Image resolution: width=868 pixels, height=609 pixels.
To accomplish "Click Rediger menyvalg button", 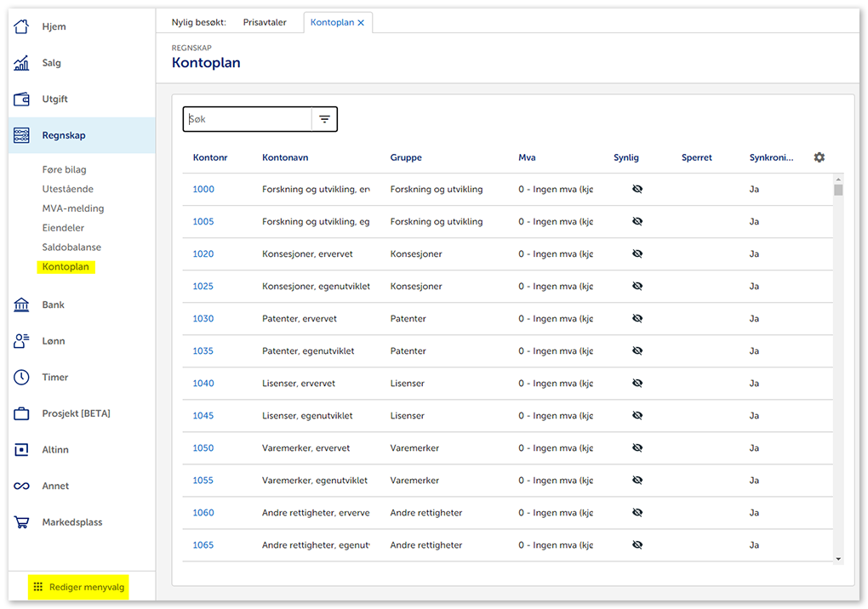I will [79, 587].
